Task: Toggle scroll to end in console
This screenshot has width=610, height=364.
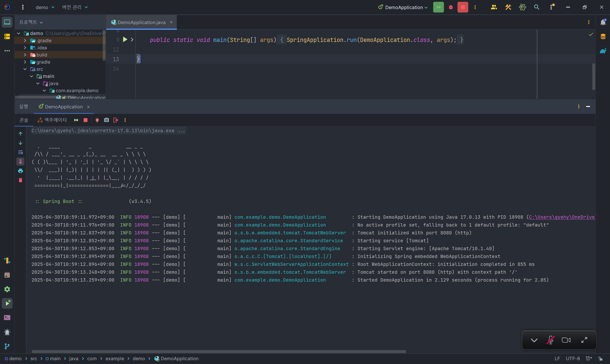Action: pos(20,162)
